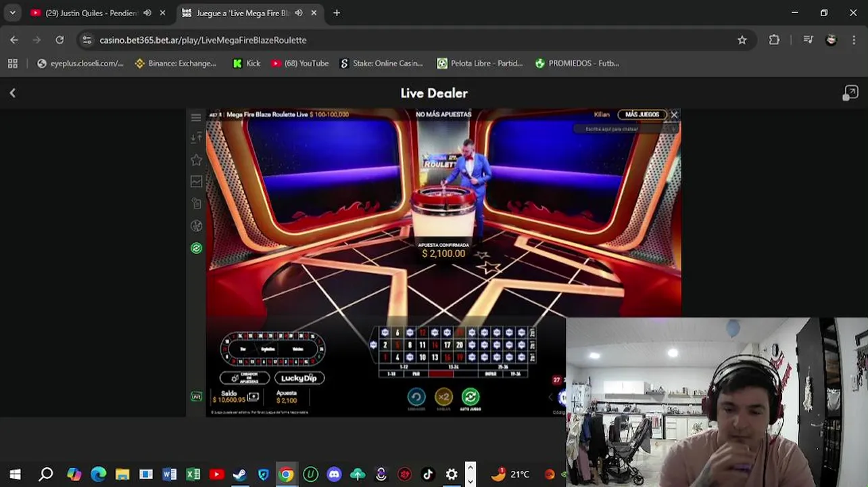Screen dimensions: 868x487
Task: Open the bet limits sort icon
Action: (196, 138)
